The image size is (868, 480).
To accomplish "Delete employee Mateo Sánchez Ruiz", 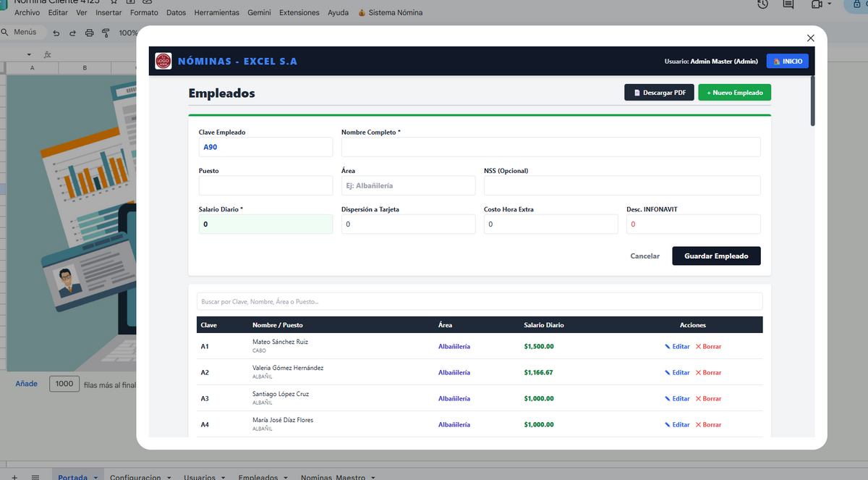I will point(708,347).
